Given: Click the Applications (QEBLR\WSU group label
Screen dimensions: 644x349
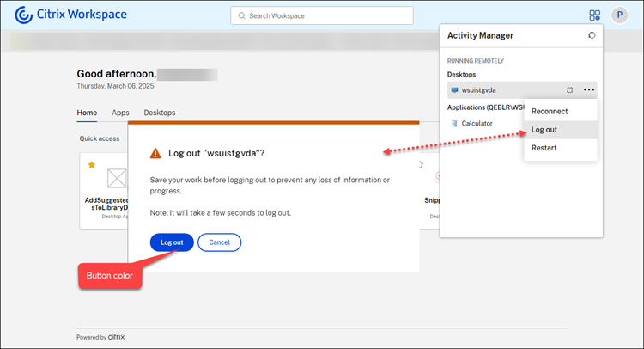Looking at the screenshot, I should pyautogui.click(x=486, y=107).
